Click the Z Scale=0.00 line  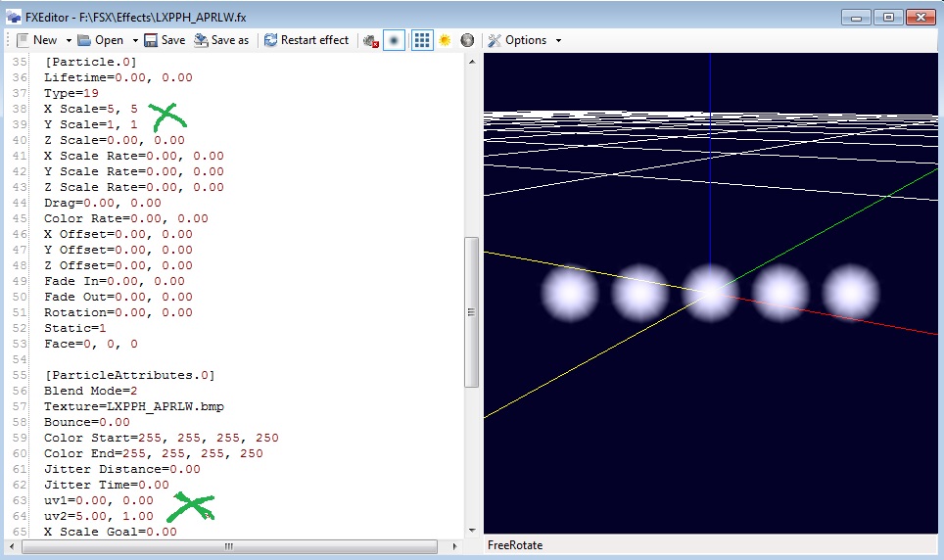tap(115, 140)
